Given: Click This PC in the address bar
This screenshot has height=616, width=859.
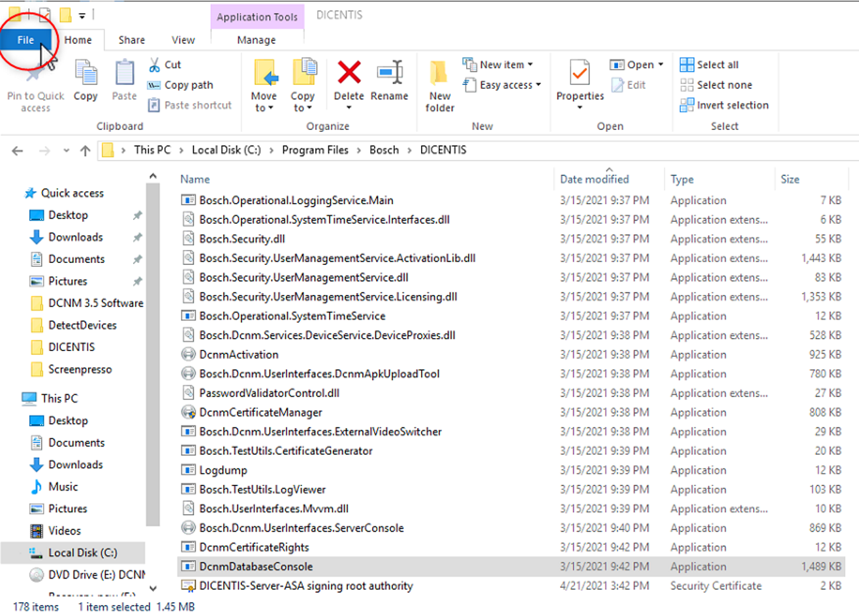Looking at the screenshot, I should [152, 150].
